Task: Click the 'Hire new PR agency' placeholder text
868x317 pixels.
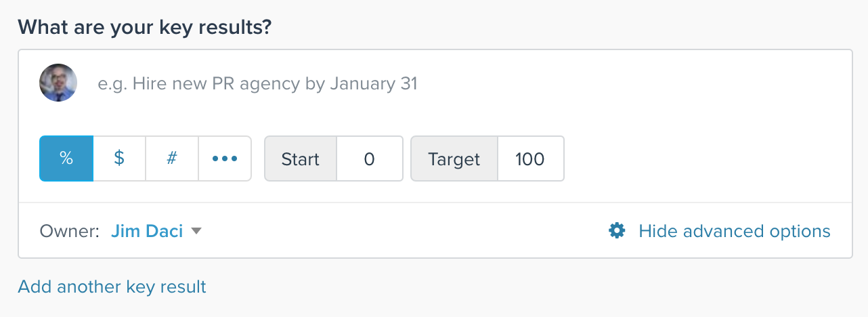Action: 258,84
